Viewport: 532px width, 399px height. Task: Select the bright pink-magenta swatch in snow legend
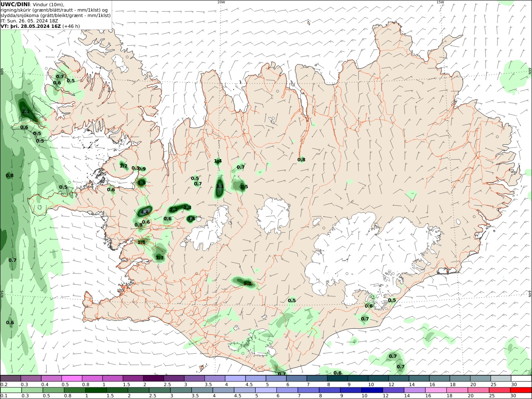pos(71,378)
